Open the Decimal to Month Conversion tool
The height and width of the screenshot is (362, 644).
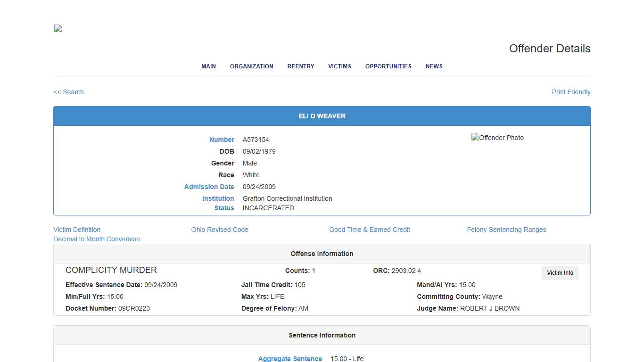coord(96,239)
